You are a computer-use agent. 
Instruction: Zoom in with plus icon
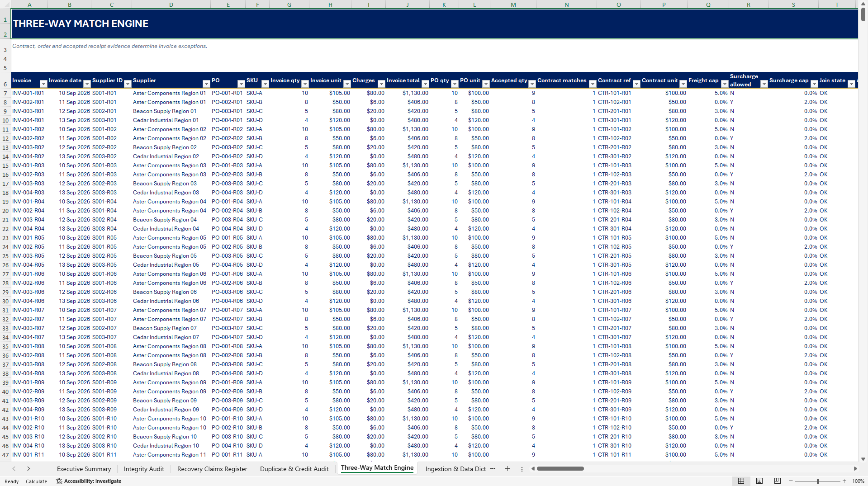click(x=844, y=481)
